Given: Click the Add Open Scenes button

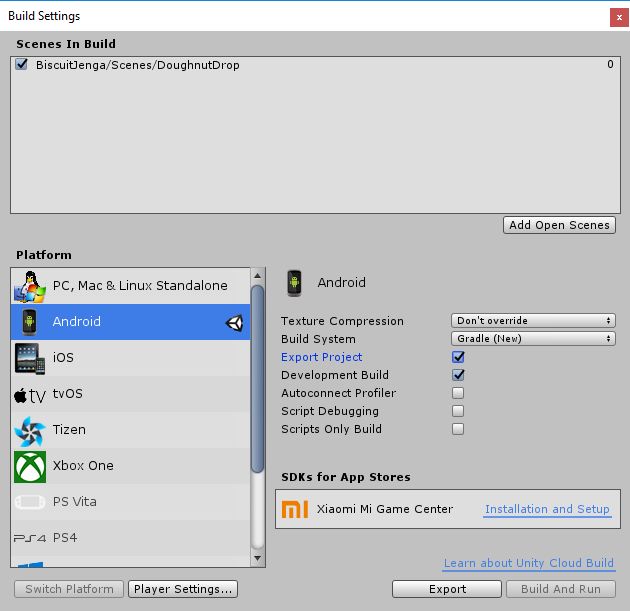Looking at the screenshot, I should [559, 225].
